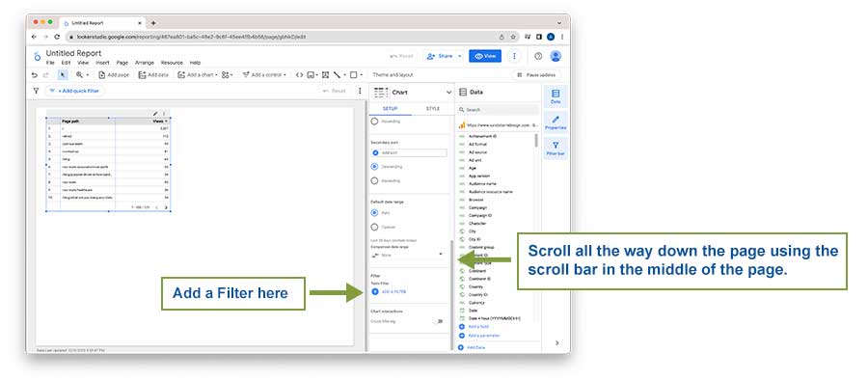Click the Add Data plus icon
Image resolution: width=868 pixels, height=380 pixels.
coord(461,347)
